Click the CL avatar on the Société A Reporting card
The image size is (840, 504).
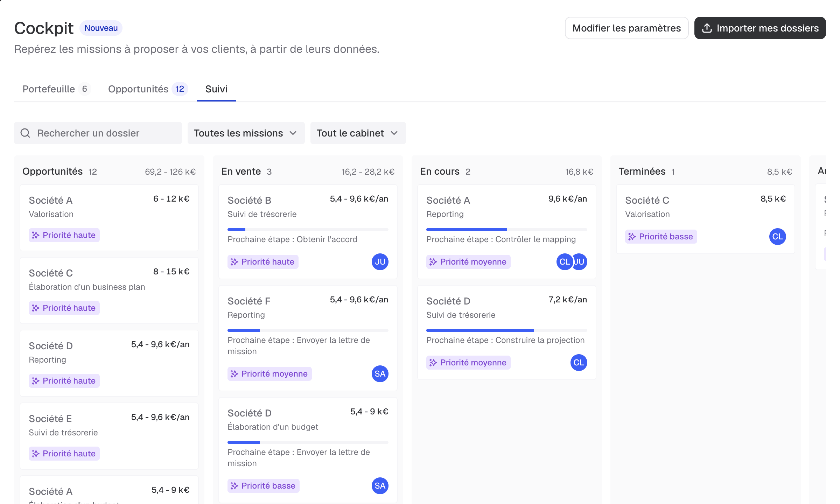coord(564,262)
